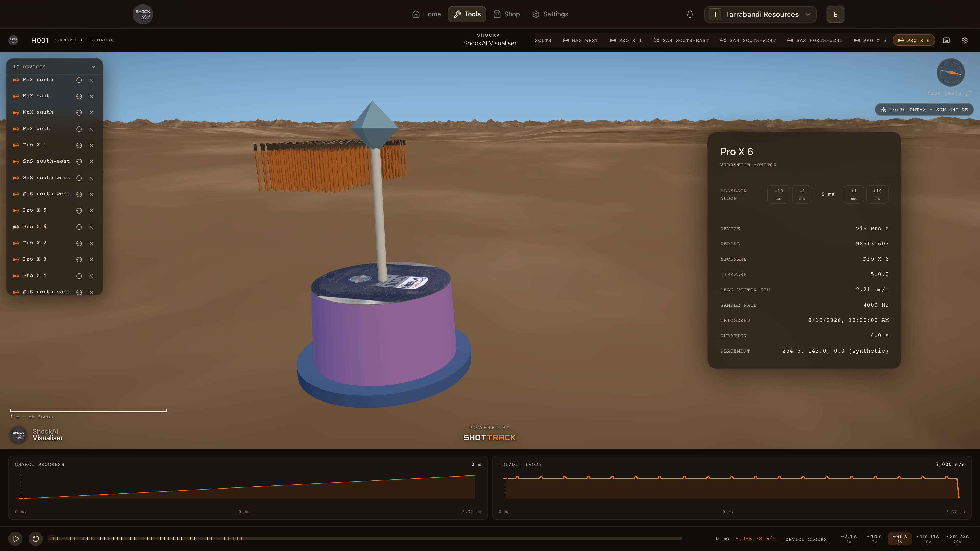Set playback speed to 20x (~2m 22s)
This screenshot has height=551, width=980.
pos(957,539)
